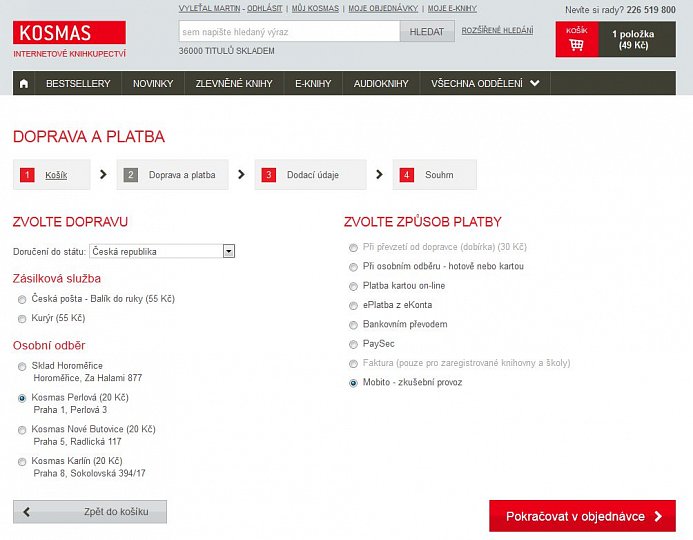Open Můj Kosmas account link

(315, 8)
